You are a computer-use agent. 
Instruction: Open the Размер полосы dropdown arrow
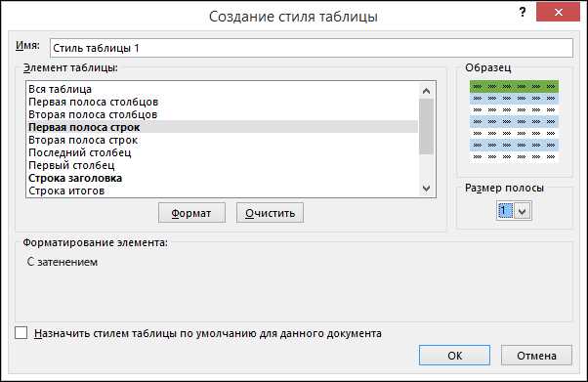click(x=523, y=211)
